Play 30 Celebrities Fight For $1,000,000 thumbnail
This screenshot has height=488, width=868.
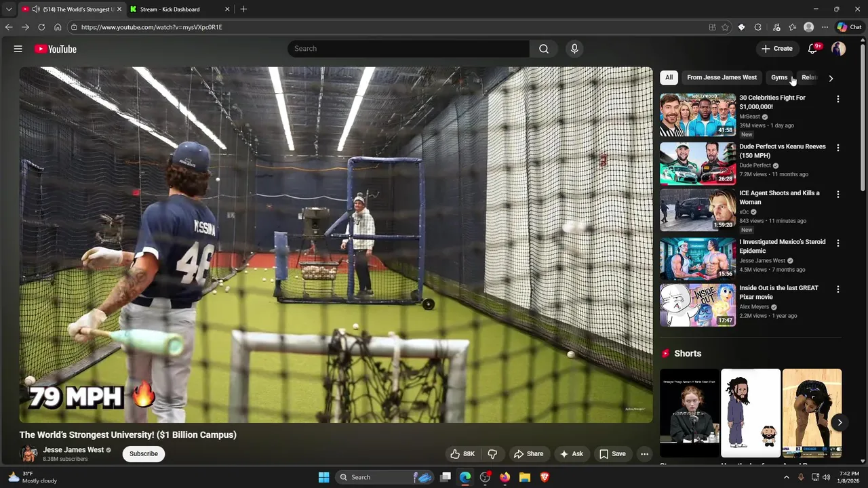(698, 115)
